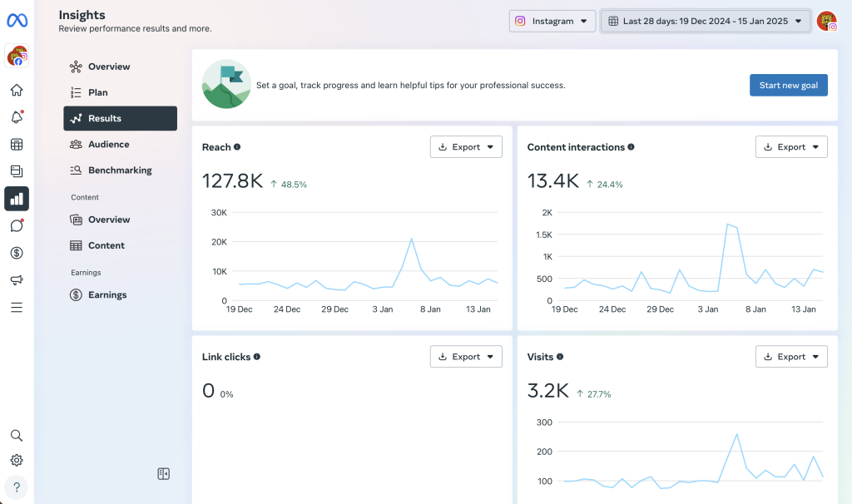852x504 pixels.
Task: Select the Results menu item
Action: 120,118
